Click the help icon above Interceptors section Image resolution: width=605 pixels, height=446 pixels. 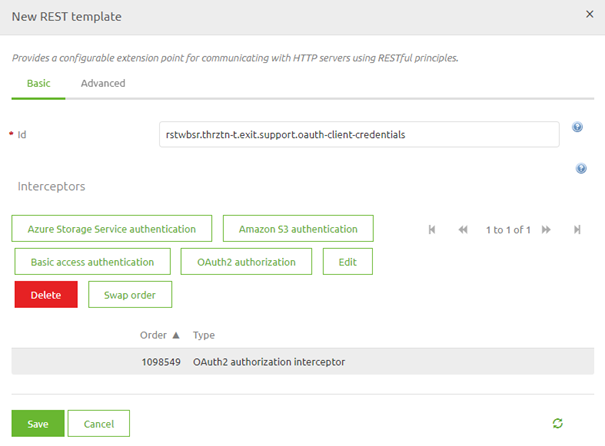(581, 169)
